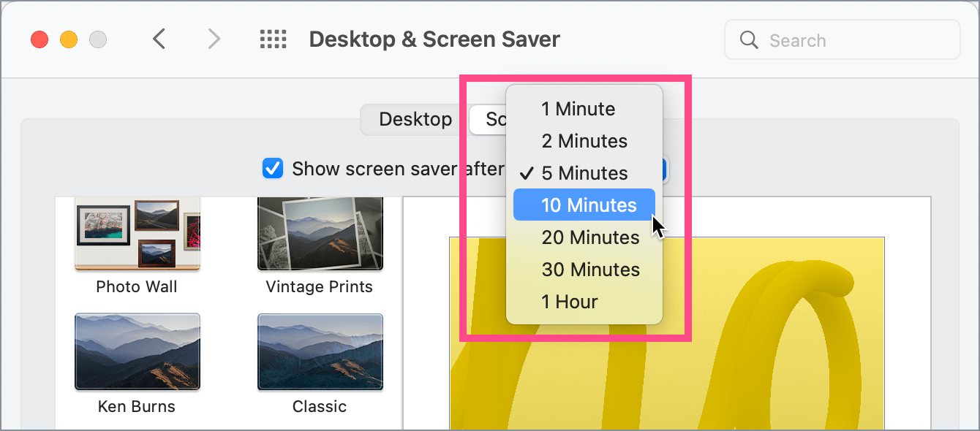Select the Vintage Prints screen saver

[320, 232]
